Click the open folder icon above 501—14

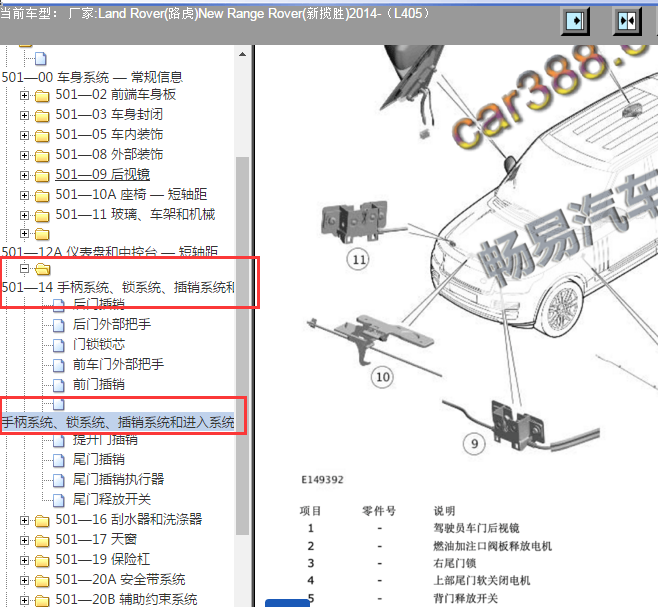pos(42,269)
